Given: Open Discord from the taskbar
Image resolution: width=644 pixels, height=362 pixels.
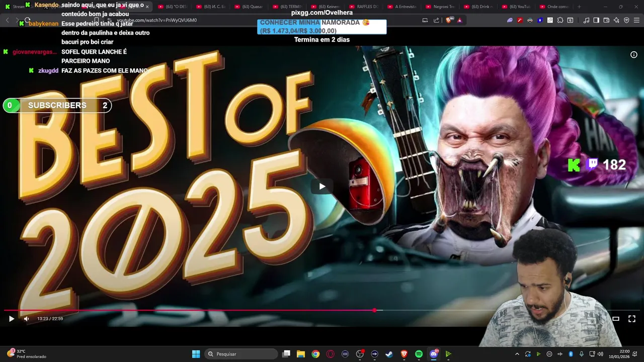Looking at the screenshot, I should tap(434, 354).
